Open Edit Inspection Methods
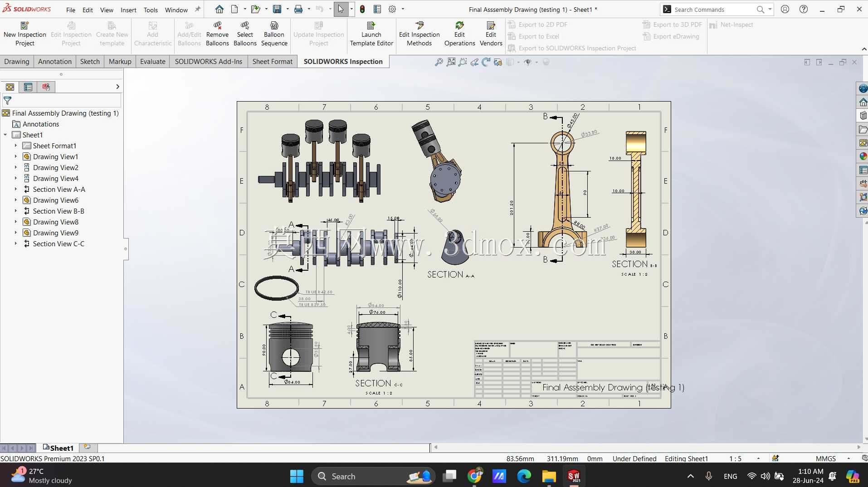 [419, 34]
